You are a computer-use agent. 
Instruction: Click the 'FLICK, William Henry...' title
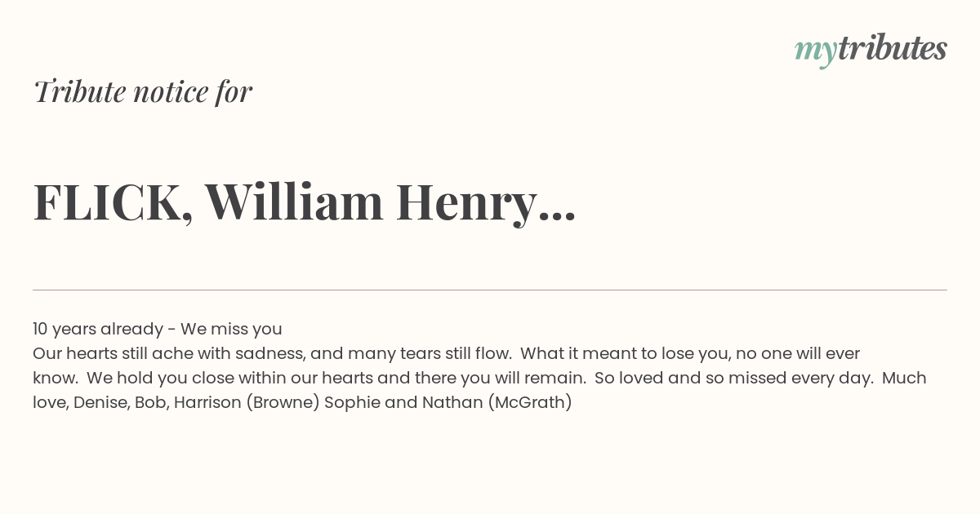[x=305, y=202]
